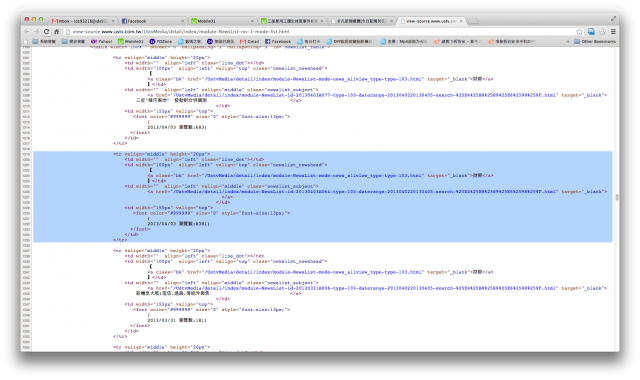This screenshot has height=380, width=640.
Task: Open the type-103 href link below the highlighted block
Action: click(313, 272)
